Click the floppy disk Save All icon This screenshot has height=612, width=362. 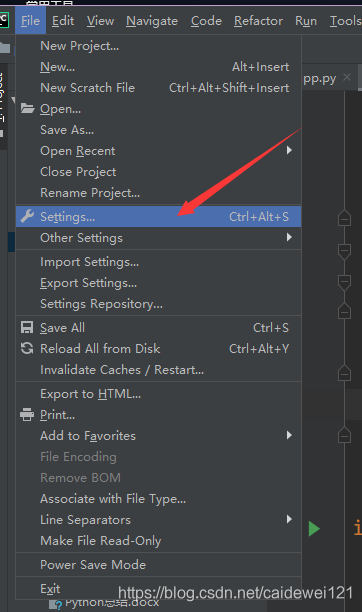click(27, 327)
